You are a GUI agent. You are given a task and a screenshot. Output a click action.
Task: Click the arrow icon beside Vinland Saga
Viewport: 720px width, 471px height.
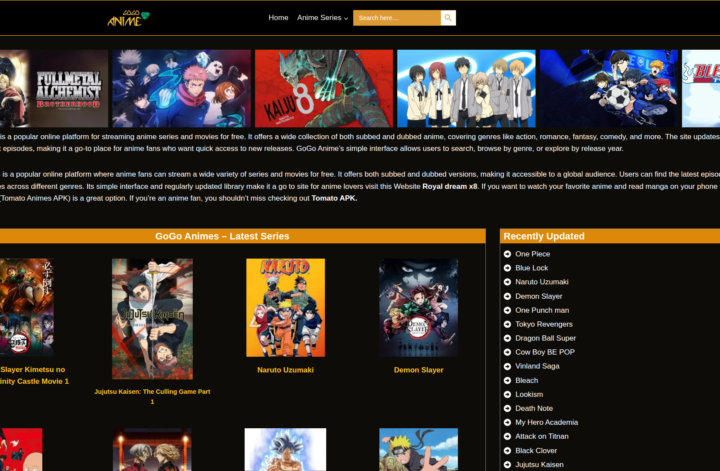[x=507, y=366]
